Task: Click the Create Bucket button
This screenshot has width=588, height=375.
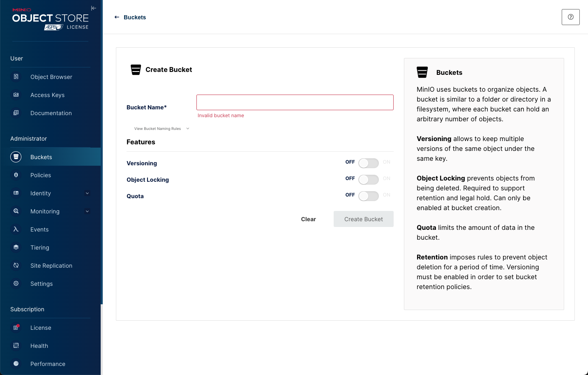Action: click(x=364, y=219)
